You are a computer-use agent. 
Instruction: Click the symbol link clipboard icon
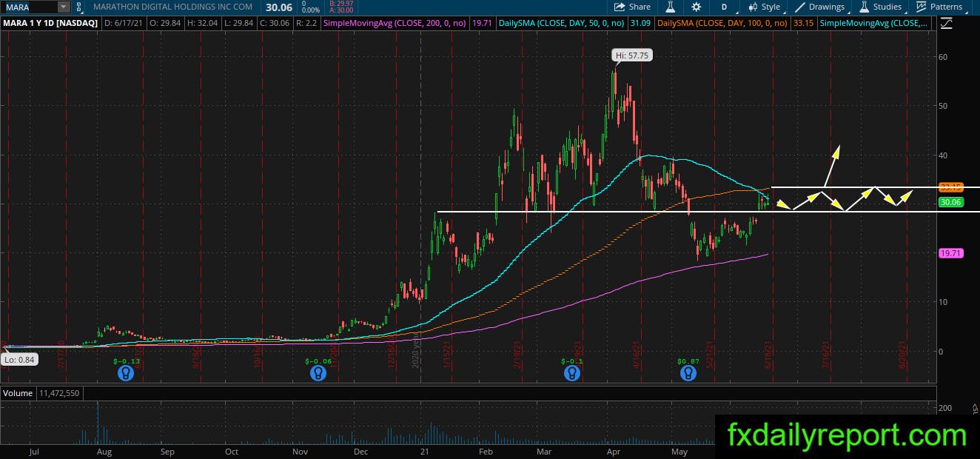coord(79,7)
